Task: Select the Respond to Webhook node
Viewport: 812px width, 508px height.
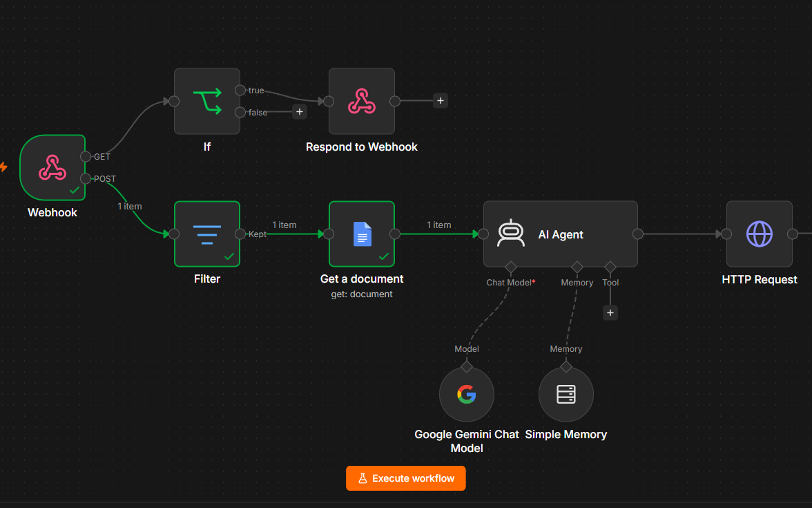Action: [362, 101]
